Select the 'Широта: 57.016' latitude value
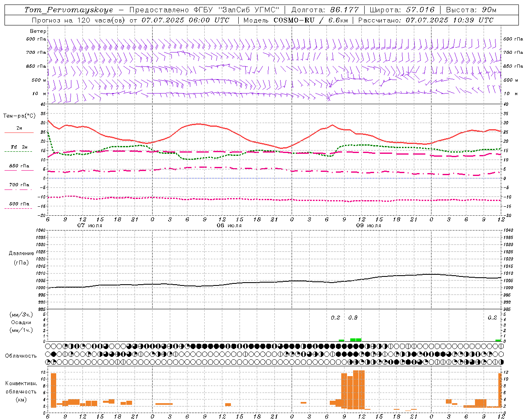525x420 pixels. 402,10
